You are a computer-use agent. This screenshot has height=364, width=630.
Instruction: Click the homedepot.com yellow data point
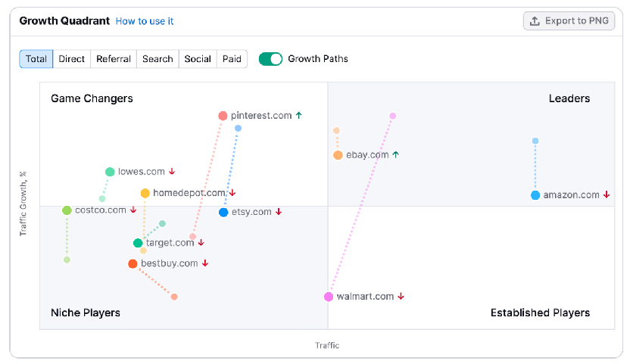[x=145, y=193]
